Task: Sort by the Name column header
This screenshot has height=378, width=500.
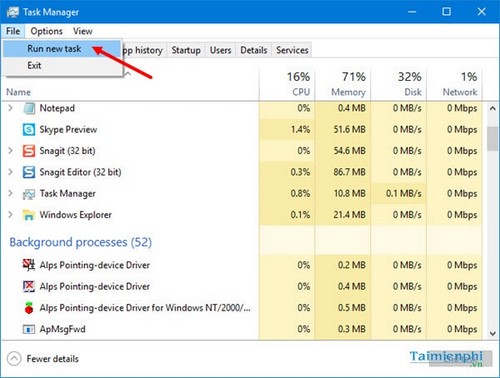Action: tap(18, 92)
